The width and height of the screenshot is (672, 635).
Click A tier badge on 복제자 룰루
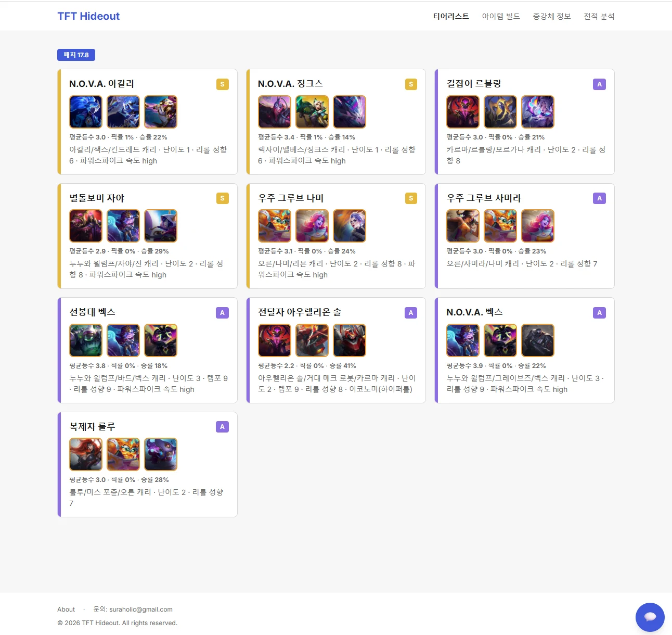pyautogui.click(x=223, y=427)
